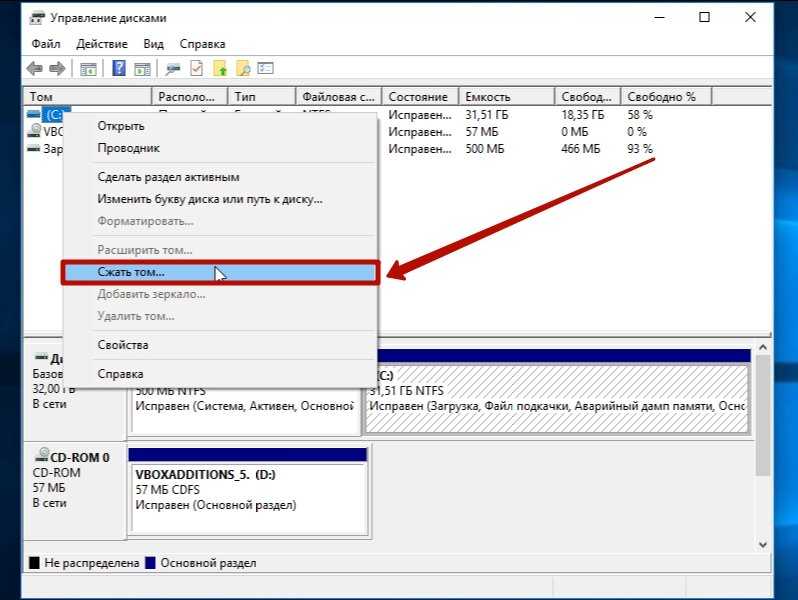Open the Справка menu in menu bar
The width and height of the screenshot is (798, 600).
pos(202,44)
